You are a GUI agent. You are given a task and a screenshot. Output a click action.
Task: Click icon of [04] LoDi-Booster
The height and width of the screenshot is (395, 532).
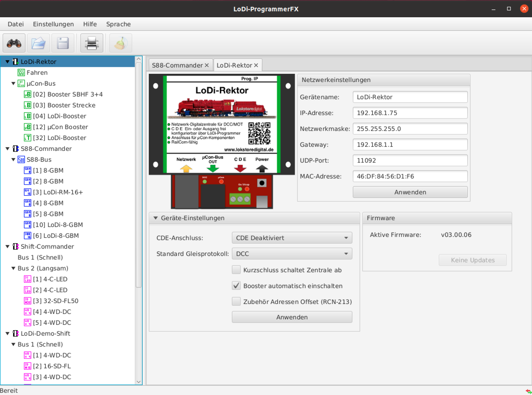coord(28,116)
